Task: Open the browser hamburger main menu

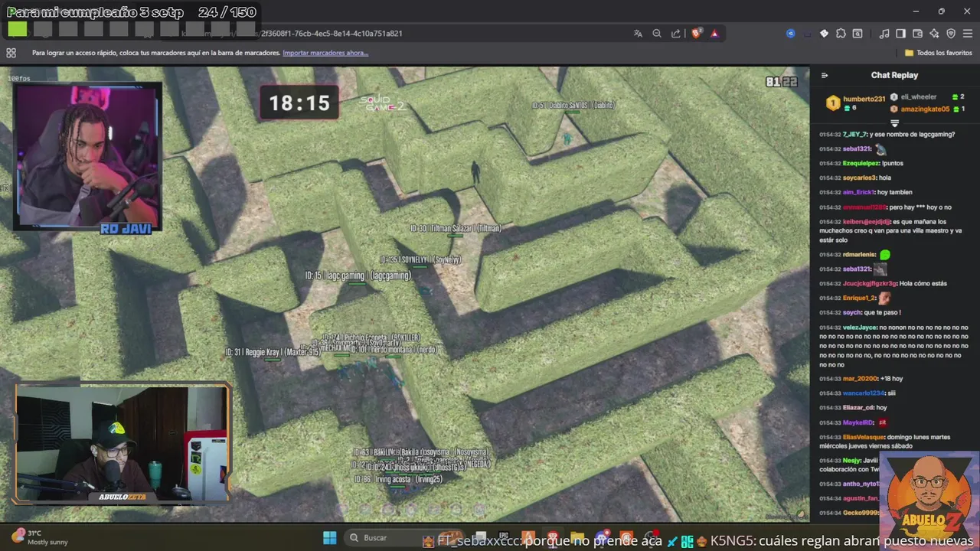Action: click(968, 34)
